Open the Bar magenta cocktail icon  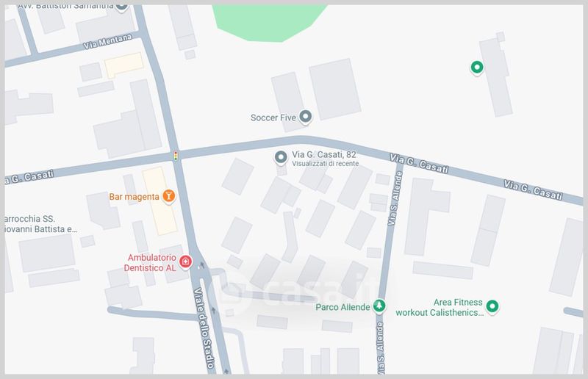169,196
